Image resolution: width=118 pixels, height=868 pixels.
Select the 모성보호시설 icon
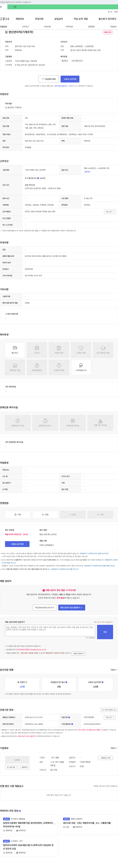59,367
